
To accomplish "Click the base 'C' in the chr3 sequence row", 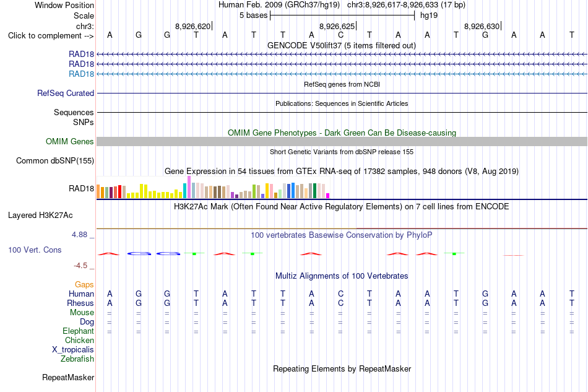I will tap(340, 35).
